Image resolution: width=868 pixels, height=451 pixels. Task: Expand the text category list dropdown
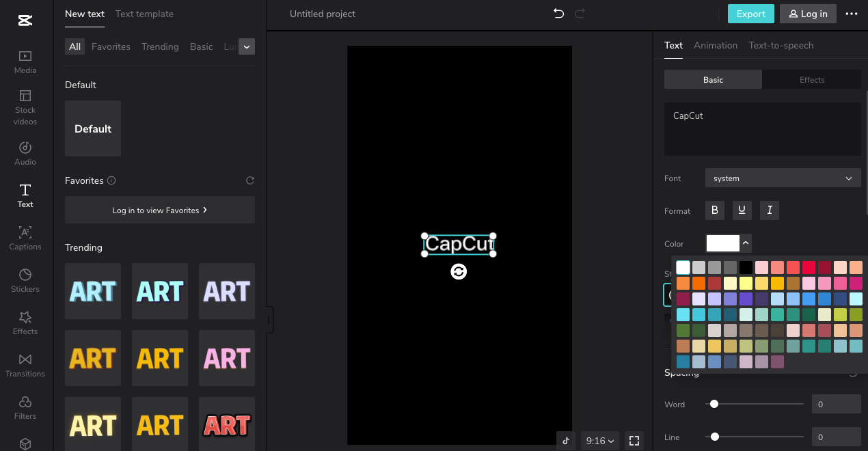(247, 46)
